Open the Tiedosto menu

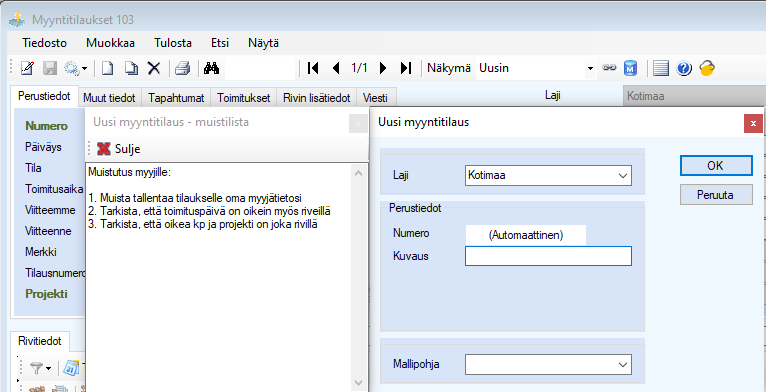(44, 43)
